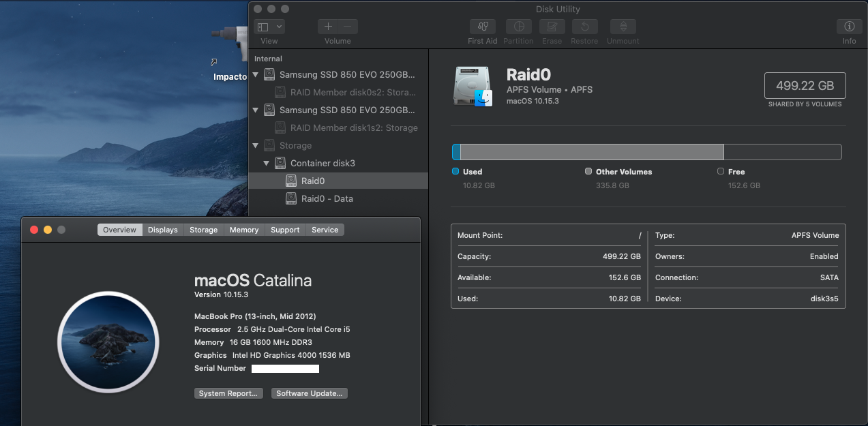This screenshot has width=868, height=426.
Task: Click the Raid0 - Data volume icon
Action: (x=290, y=199)
